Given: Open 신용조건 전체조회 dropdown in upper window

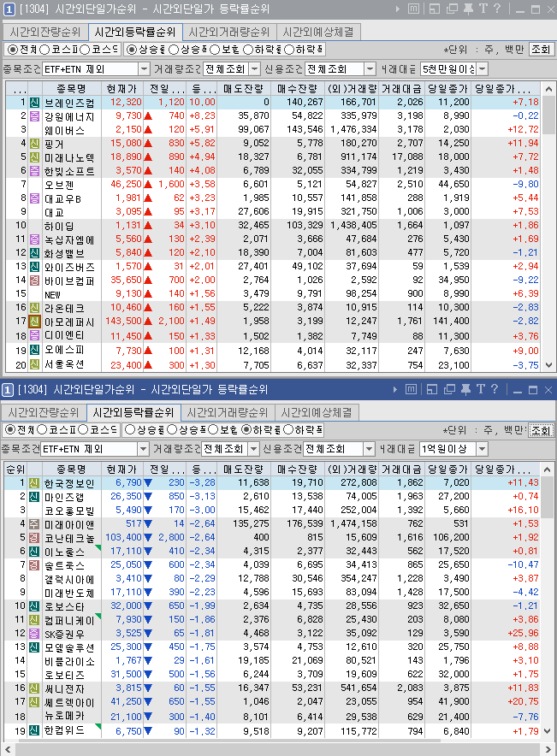Looking at the screenshot, I should coord(370,69).
